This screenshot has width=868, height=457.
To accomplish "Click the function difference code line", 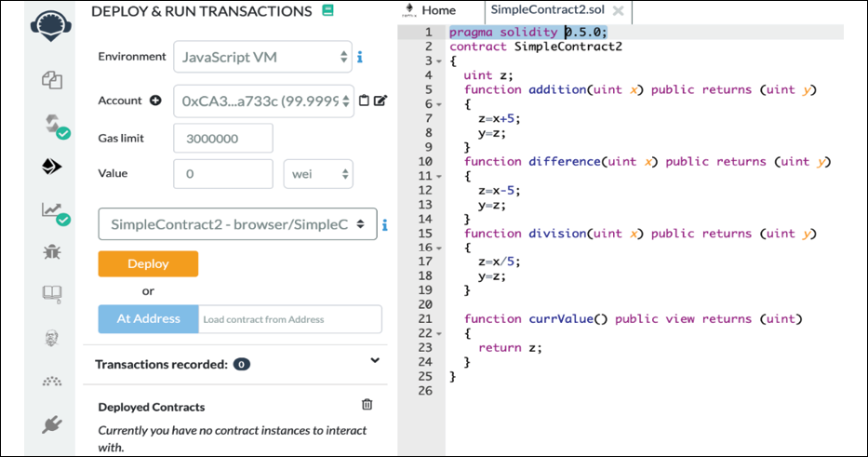I will click(648, 162).
